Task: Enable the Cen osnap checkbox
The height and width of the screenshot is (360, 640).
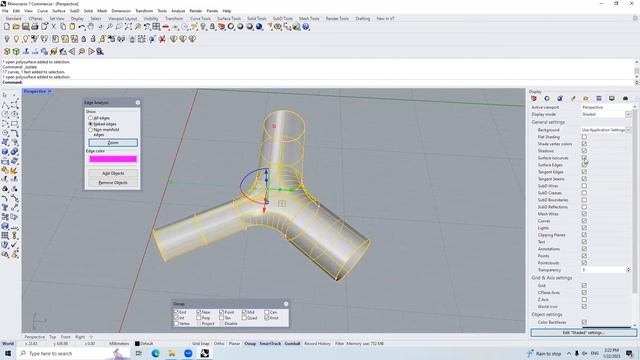Action: point(267,312)
